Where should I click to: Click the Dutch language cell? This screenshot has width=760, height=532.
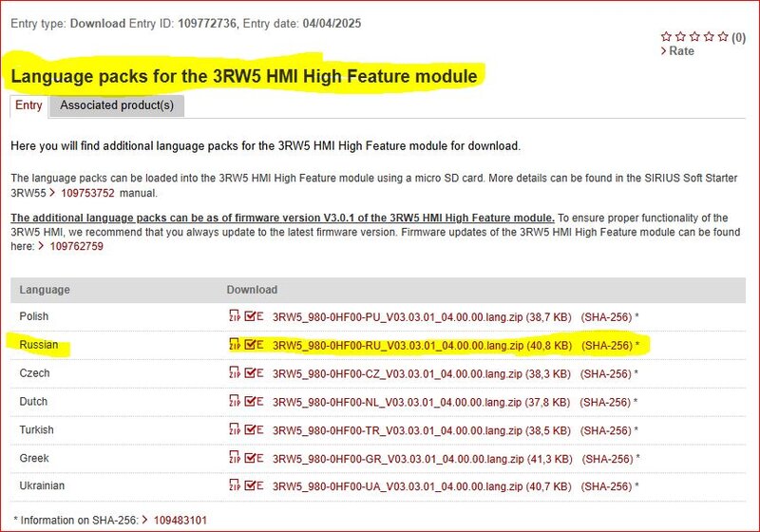(33, 401)
